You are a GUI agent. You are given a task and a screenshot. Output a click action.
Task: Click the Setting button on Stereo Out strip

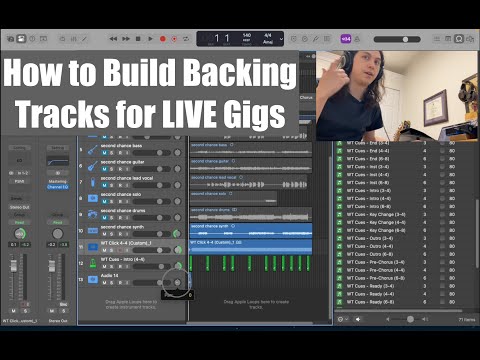[x=57, y=148]
